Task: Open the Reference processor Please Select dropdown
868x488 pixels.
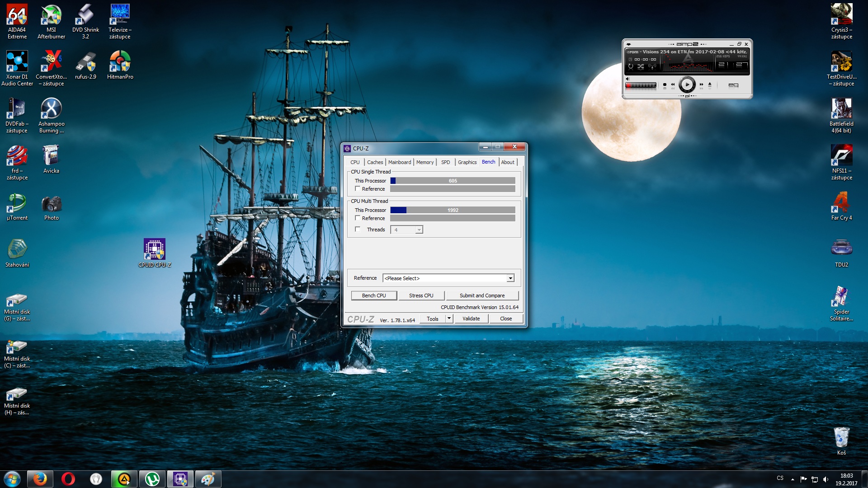Action: tap(510, 278)
